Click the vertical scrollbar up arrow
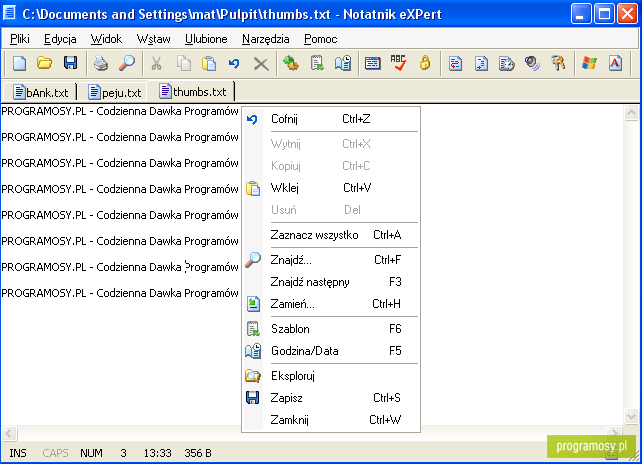Viewport: 642px width, 464px height. coord(631,113)
